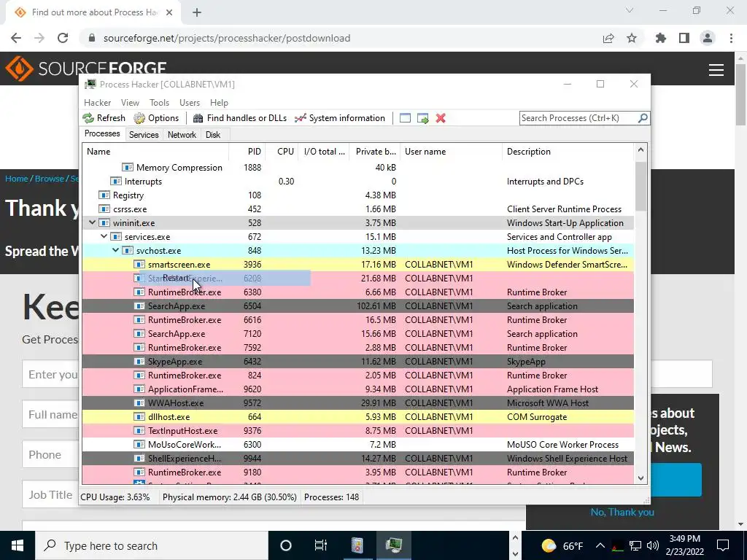Click the Home breadcrumb link
Viewport: 747px width, 560px height.
point(17,179)
